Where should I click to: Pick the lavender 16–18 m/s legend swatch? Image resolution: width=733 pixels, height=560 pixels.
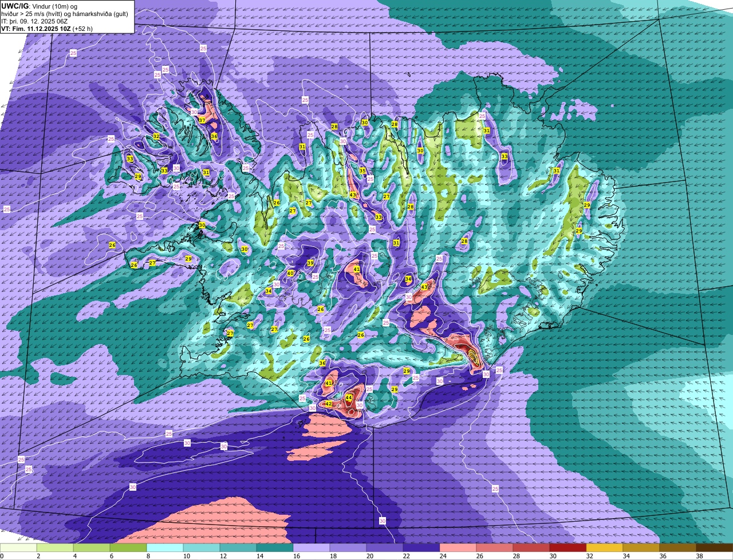click(x=312, y=548)
